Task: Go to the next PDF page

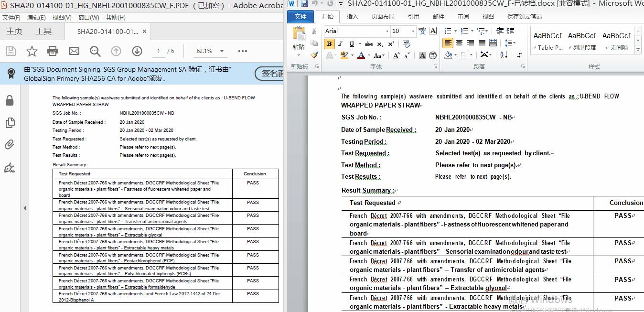Action: pyautogui.click(x=137, y=51)
